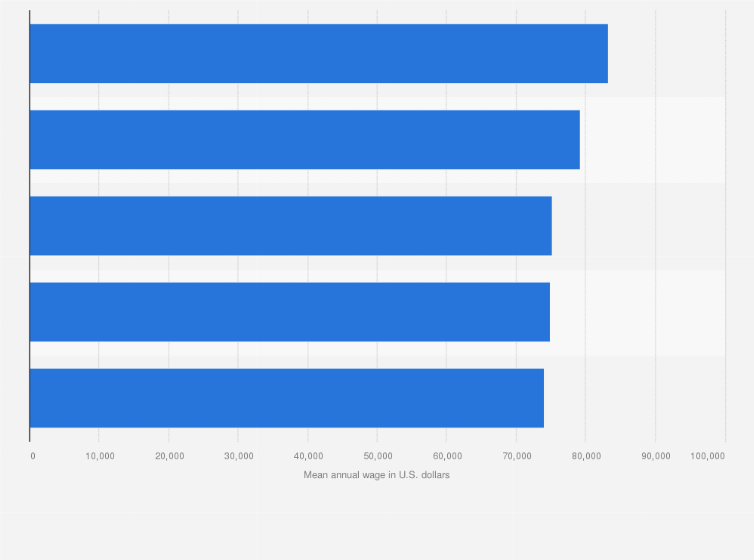
Task: Click the shortest bar at the bottom
Action: [286, 398]
